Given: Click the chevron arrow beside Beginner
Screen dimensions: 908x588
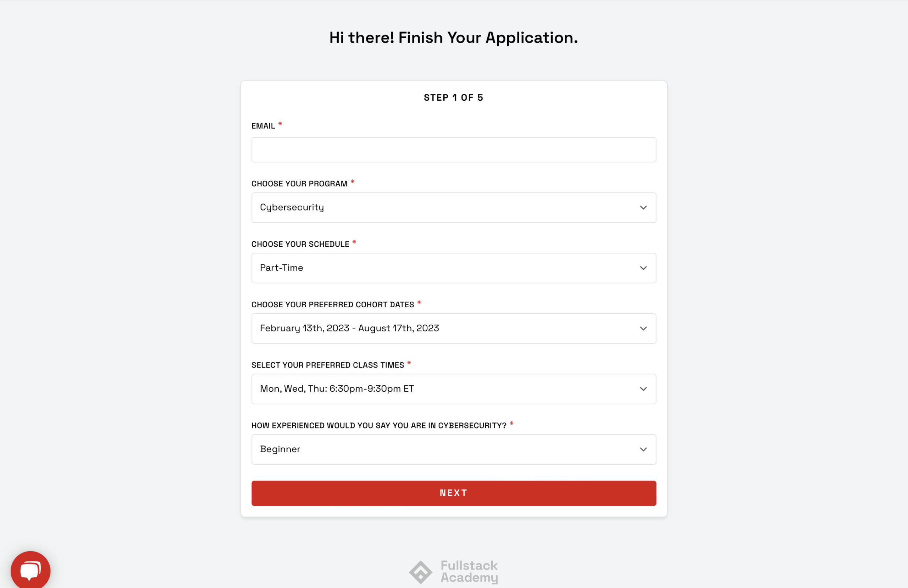Looking at the screenshot, I should pos(643,449).
